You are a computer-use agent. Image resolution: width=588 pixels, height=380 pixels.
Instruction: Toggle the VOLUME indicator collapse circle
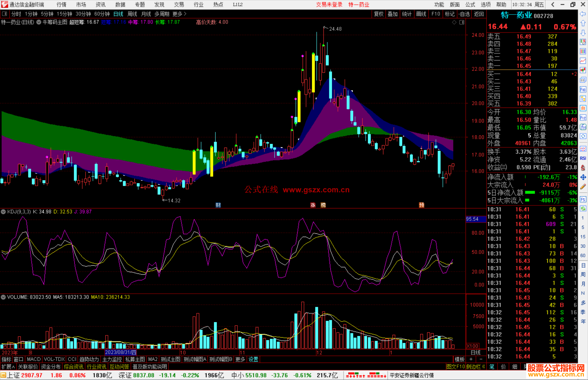pos(3,297)
